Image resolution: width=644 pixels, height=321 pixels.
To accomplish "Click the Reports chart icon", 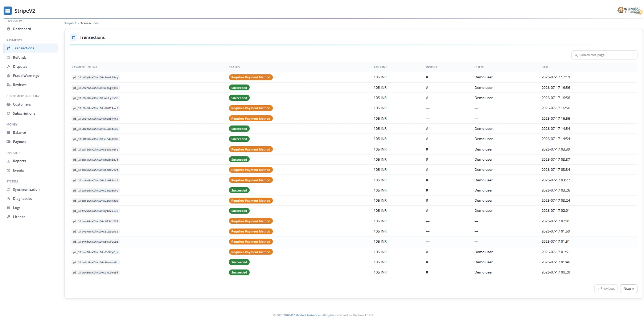I will (8, 161).
